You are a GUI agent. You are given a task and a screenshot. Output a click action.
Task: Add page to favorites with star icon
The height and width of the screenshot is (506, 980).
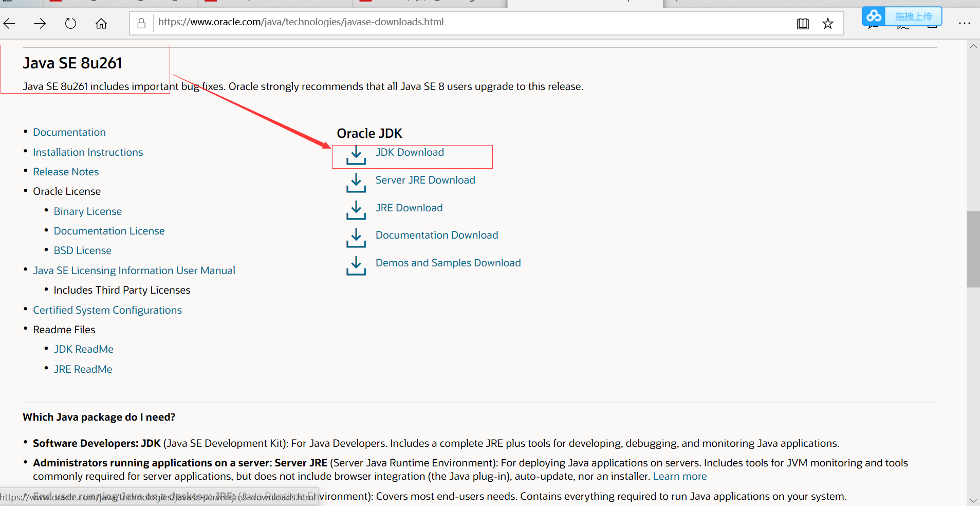(x=828, y=24)
